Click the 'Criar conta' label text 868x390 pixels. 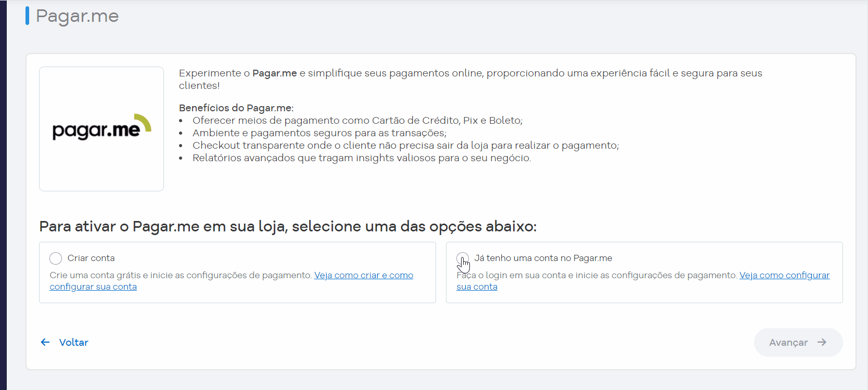91,258
